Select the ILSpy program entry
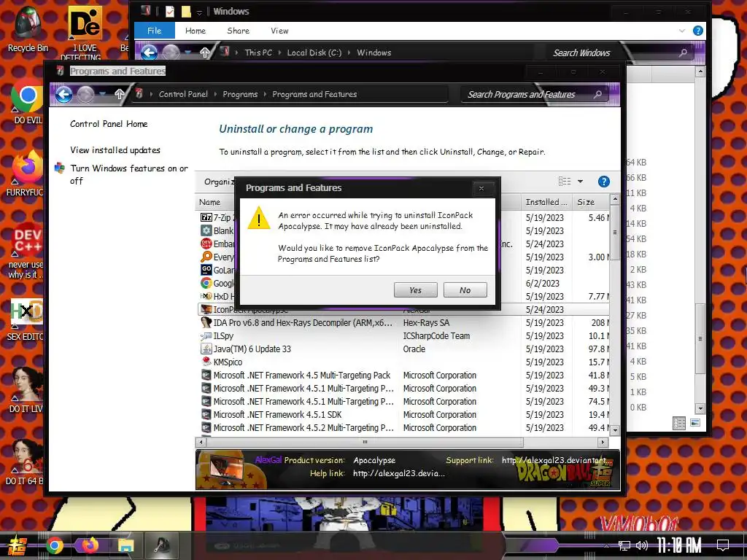This screenshot has height=560, width=747. coord(223,335)
